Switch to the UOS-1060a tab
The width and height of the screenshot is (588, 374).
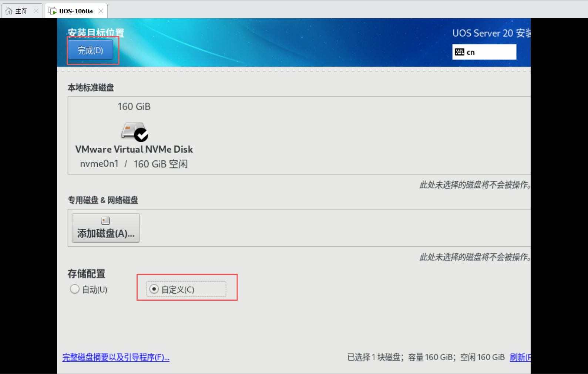pyautogui.click(x=76, y=11)
